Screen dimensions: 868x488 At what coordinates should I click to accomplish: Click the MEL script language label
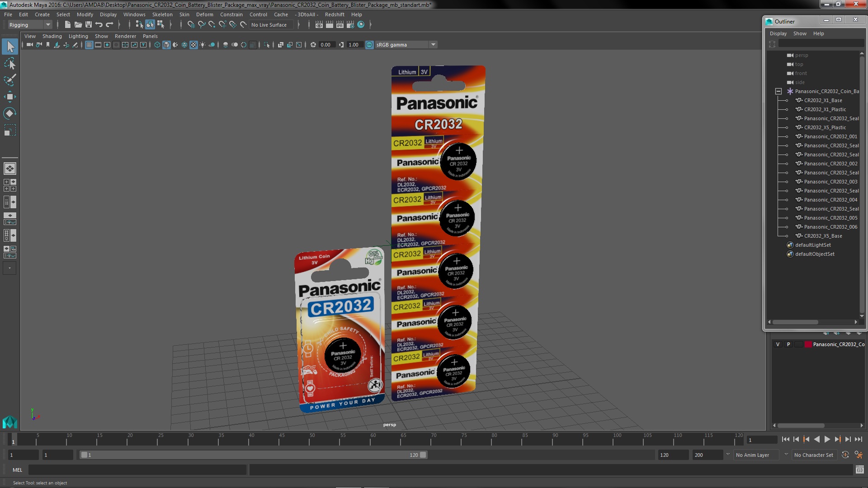tap(17, 470)
